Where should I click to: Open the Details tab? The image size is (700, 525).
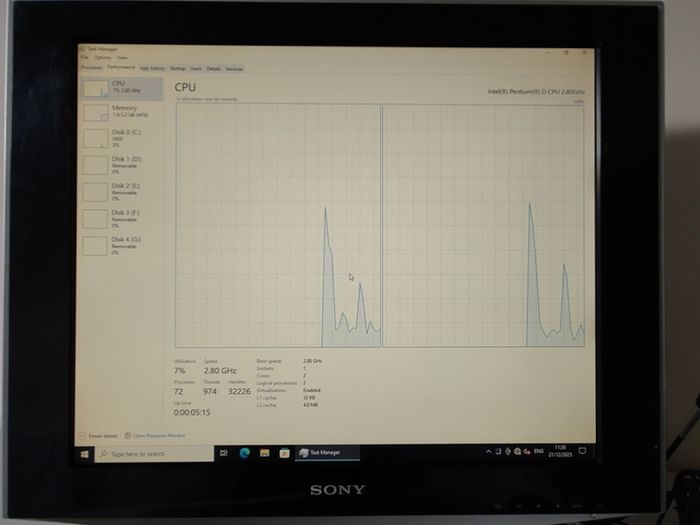pyautogui.click(x=213, y=69)
